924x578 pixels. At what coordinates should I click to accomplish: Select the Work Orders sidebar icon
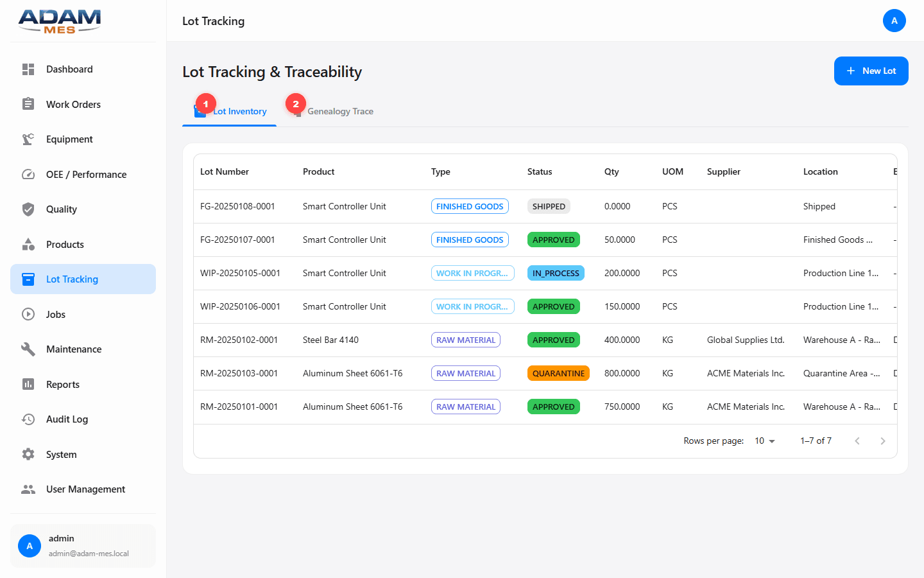(x=28, y=104)
